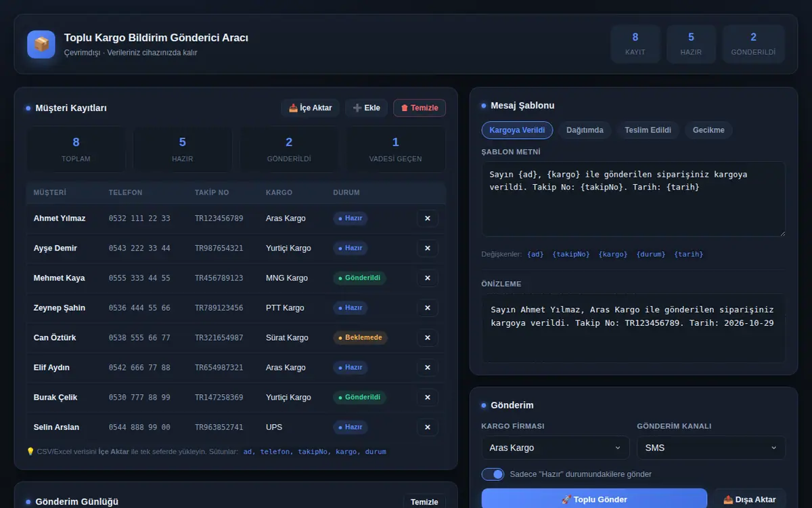This screenshot has width=812, height=508.
Task: Open the Gönderim Kanalı dropdown
Action: pyautogui.click(x=711, y=448)
